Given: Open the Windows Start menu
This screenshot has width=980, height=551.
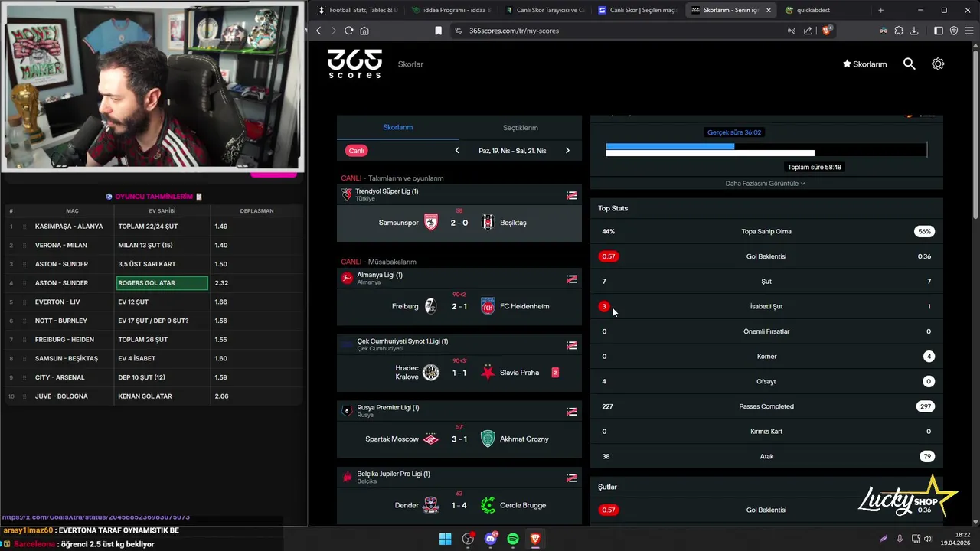Looking at the screenshot, I should pyautogui.click(x=445, y=539).
